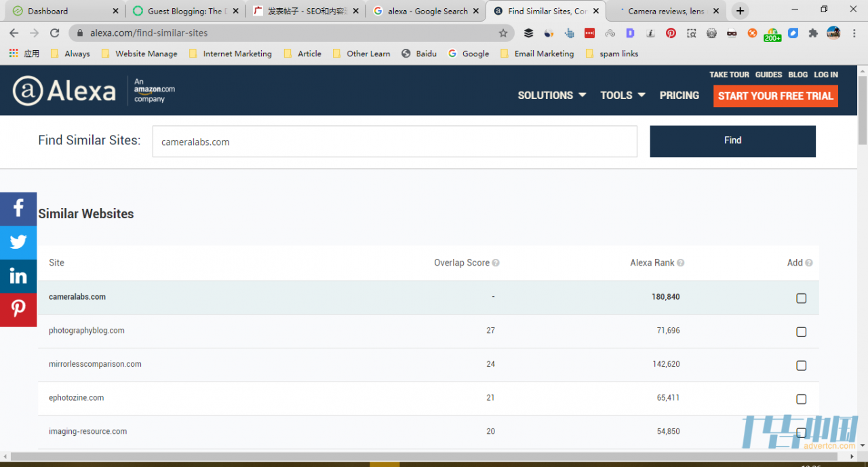Go back to the previous page

pos(14,33)
